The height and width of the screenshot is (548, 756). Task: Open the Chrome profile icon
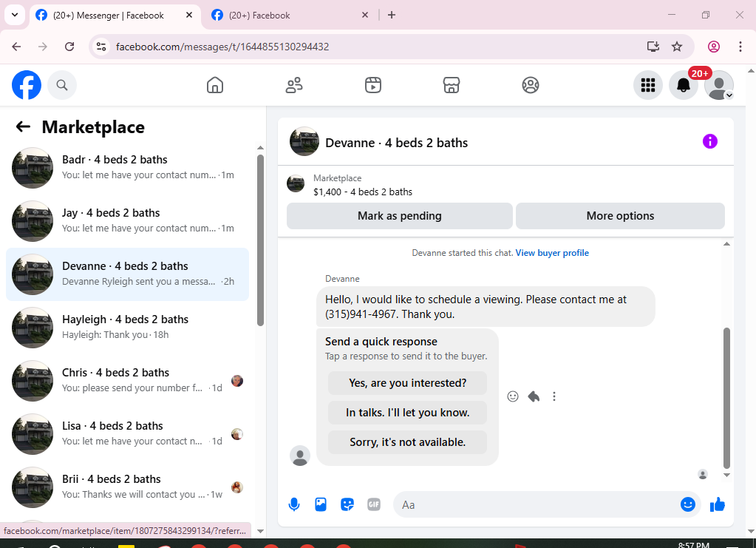pyautogui.click(x=714, y=47)
